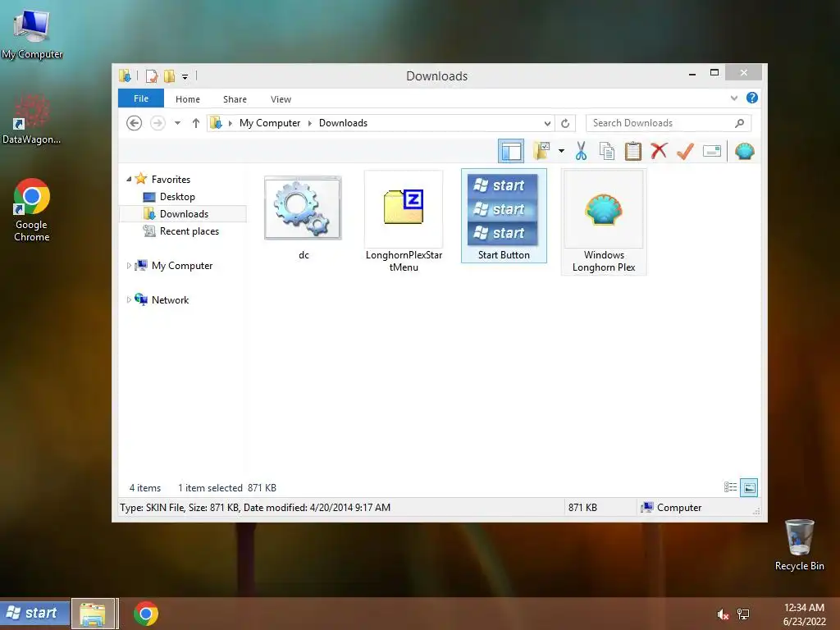Delete the file with red X icon

(x=659, y=151)
